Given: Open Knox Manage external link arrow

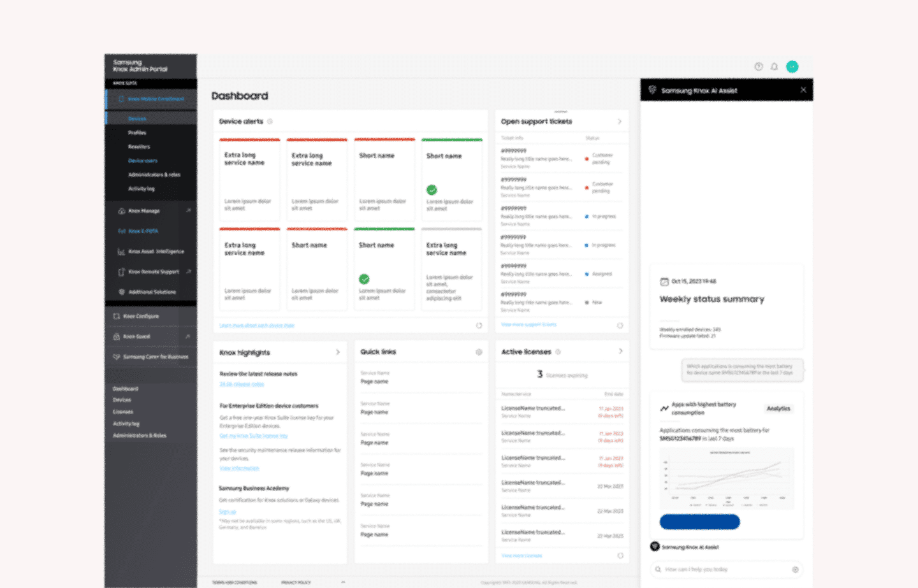Looking at the screenshot, I should (188, 210).
